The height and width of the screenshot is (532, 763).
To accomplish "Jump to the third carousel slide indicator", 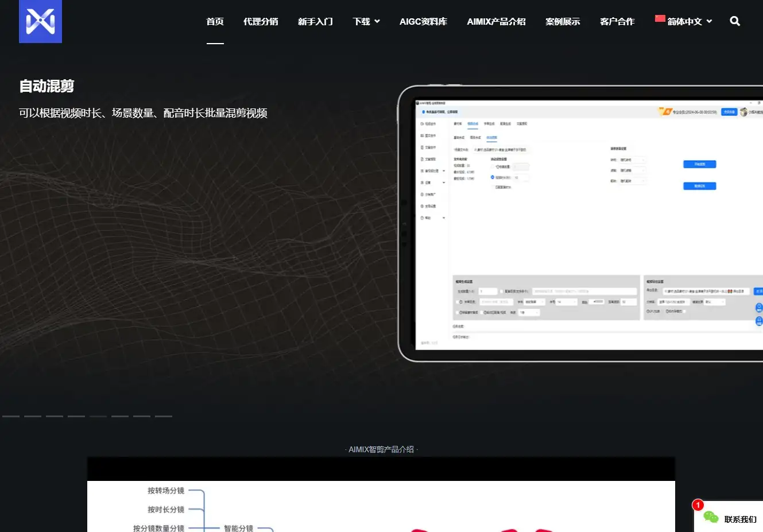I will tap(55, 416).
